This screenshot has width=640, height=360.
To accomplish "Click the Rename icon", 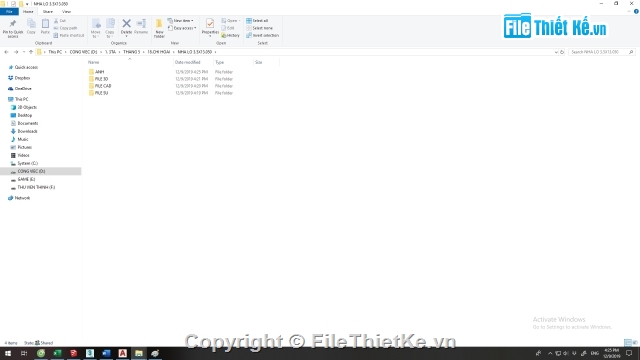I will tap(141, 24).
